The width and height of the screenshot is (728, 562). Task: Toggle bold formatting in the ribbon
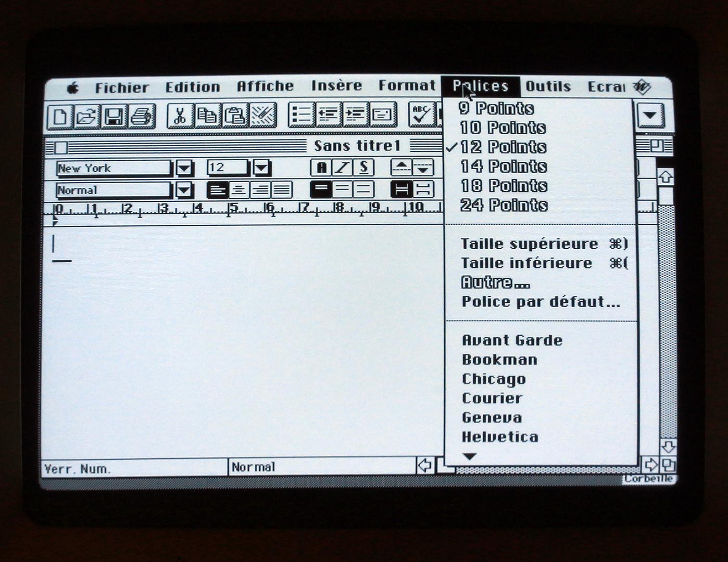pyautogui.click(x=321, y=168)
